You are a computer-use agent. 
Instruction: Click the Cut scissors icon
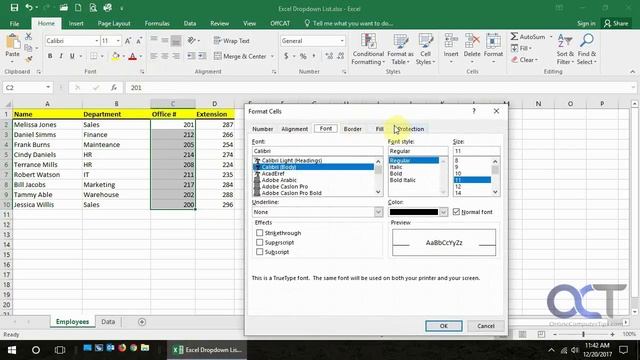click(x=28, y=36)
